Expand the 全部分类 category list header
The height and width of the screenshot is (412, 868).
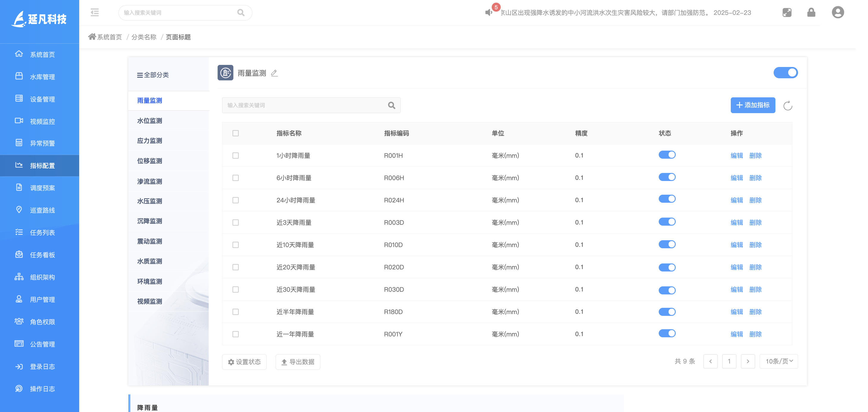[153, 75]
